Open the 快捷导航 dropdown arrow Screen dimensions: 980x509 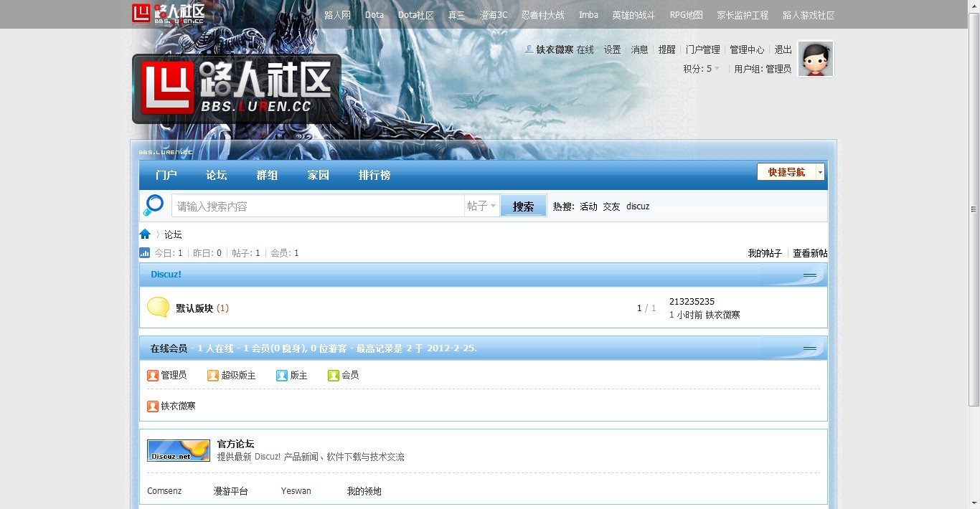pyautogui.click(x=820, y=172)
